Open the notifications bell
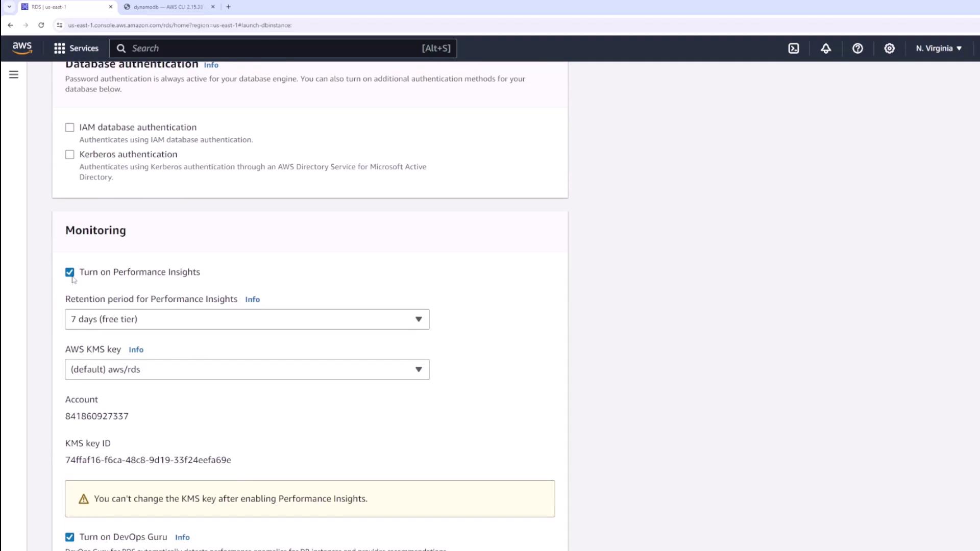The width and height of the screenshot is (980, 551). 825,48
